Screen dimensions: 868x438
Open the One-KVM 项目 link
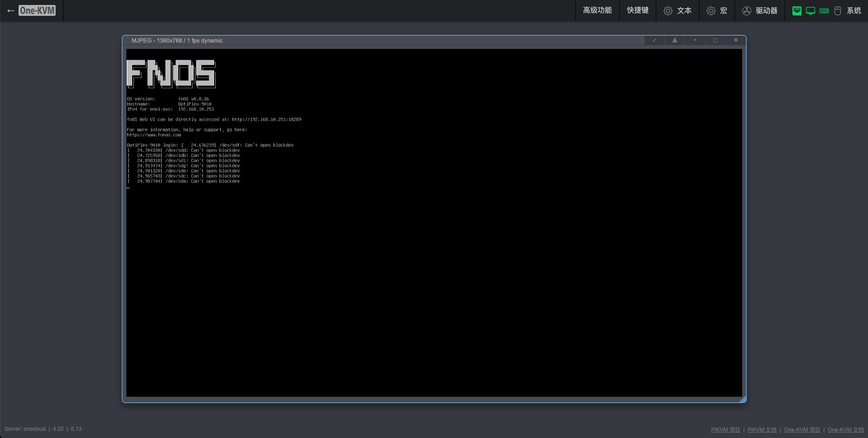point(802,430)
